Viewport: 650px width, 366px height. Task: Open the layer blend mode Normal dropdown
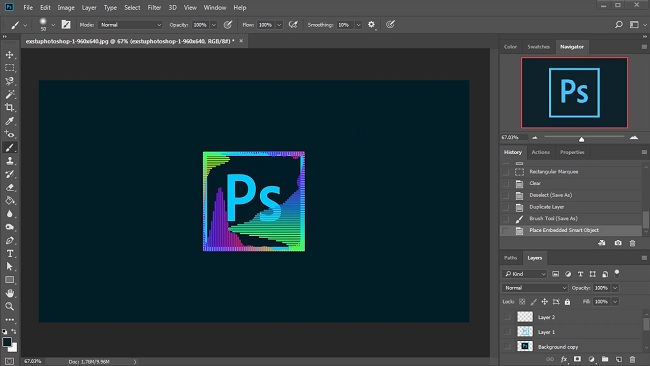[x=534, y=288]
